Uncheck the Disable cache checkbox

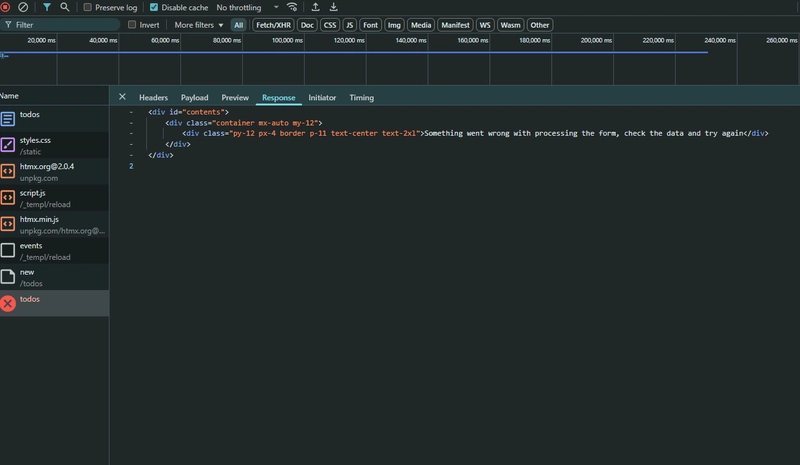(154, 7)
